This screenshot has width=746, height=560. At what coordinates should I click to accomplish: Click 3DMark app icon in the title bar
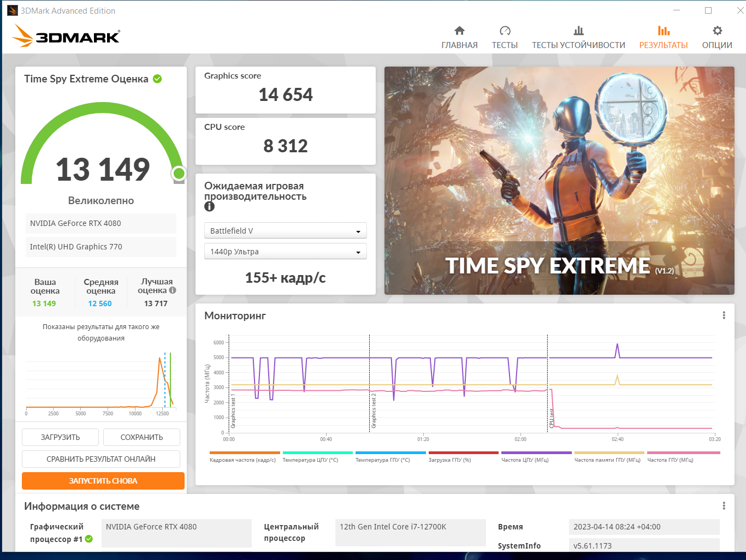(x=12, y=10)
